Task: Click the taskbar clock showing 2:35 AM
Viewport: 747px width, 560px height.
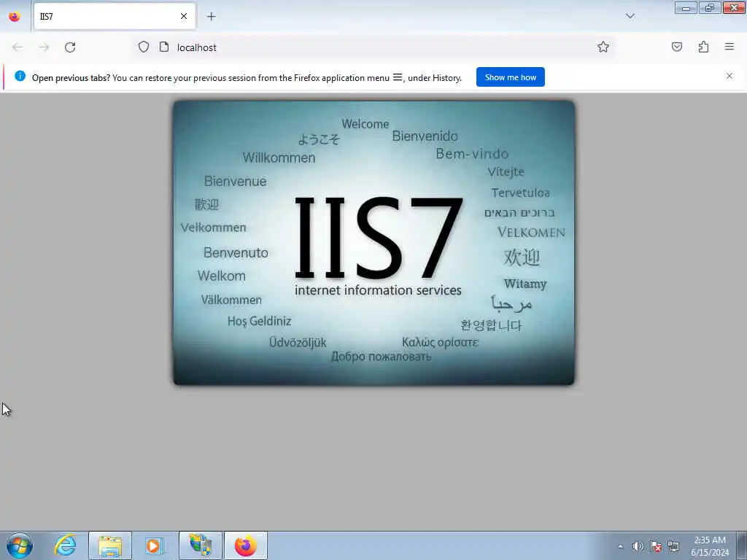Action: tap(710, 546)
